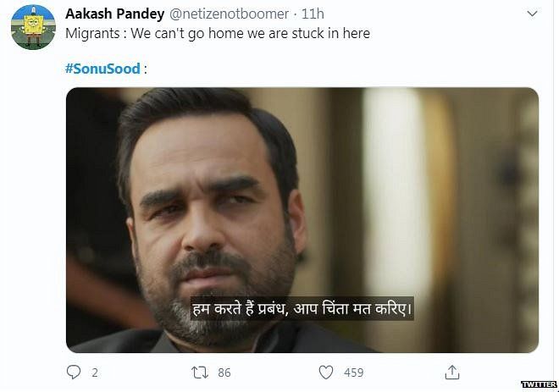Open Aakash Pandey's profile name link
The width and height of the screenshot is (559, 392).
113,14
